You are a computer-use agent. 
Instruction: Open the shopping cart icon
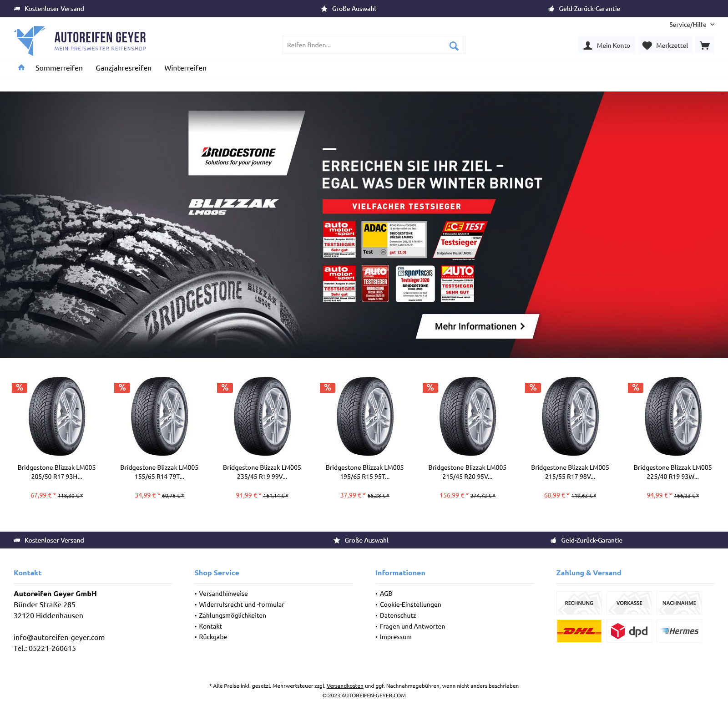point(705,46)
